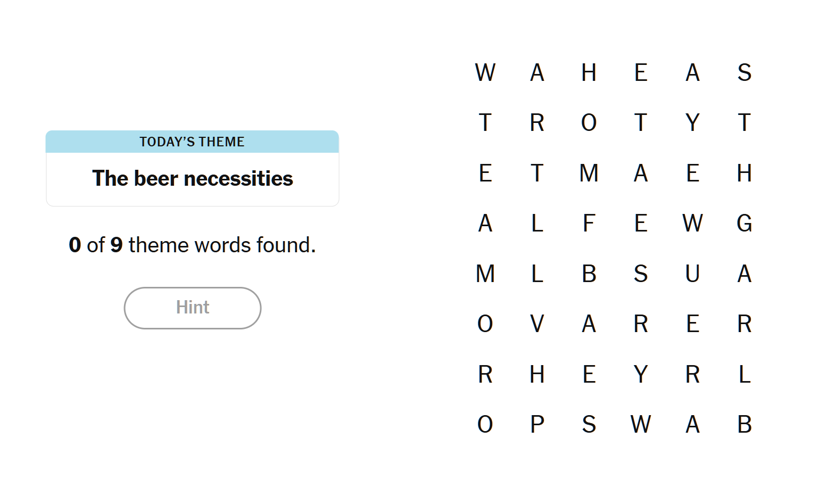
Task: Select the B in the bottom row
Action: click(745, 424)
